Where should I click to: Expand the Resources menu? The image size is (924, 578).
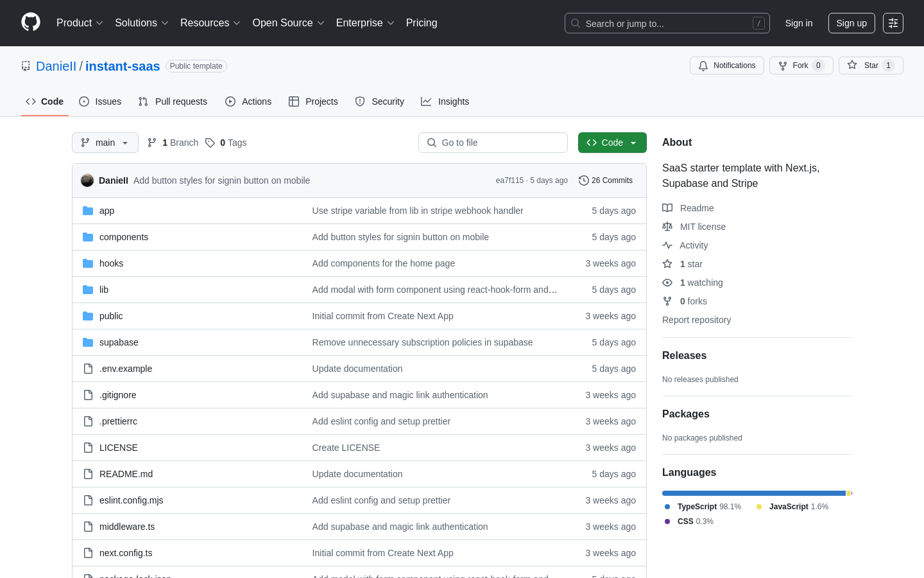[x=210, y=23]
